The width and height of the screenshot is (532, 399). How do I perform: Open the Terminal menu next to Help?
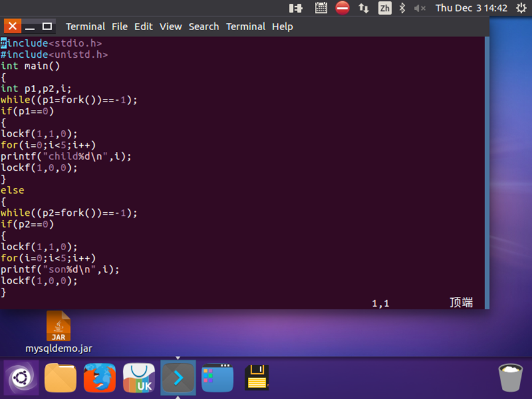pos(245,26)
